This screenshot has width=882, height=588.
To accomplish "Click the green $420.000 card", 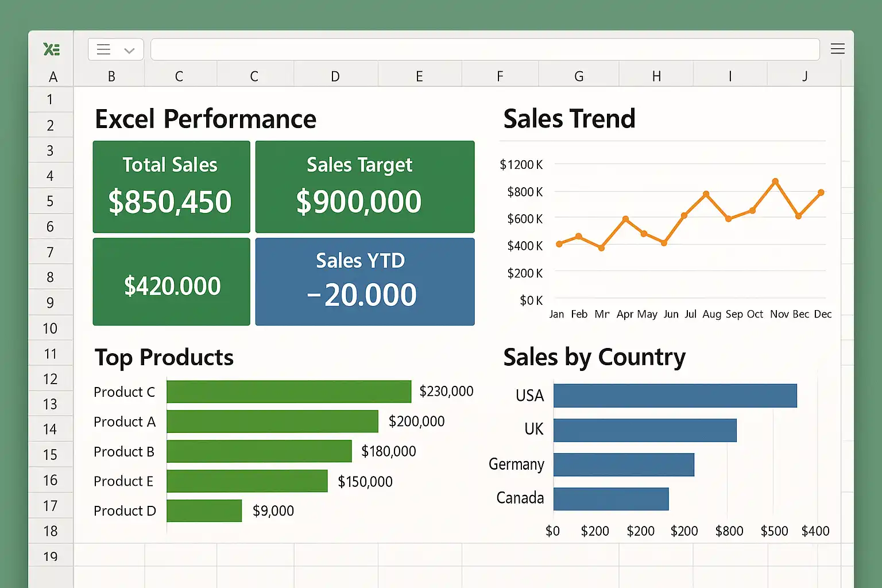I will click(171, 281).
